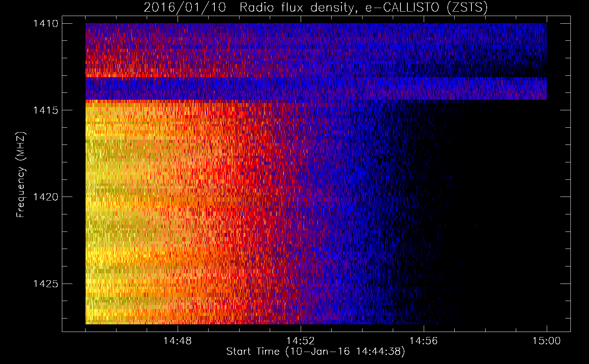Click the 14:52 time tick label
Image resolution: width=589 pixels, height=364 pixels.
[300, 341]
